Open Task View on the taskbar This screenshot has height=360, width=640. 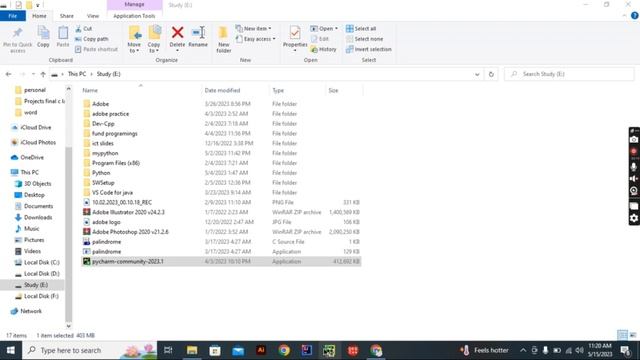pos(168,350)
